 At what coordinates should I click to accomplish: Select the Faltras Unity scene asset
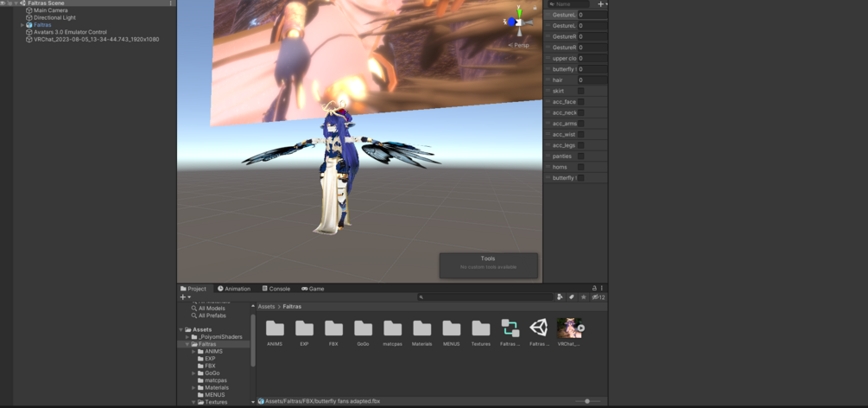coord(539,328)
